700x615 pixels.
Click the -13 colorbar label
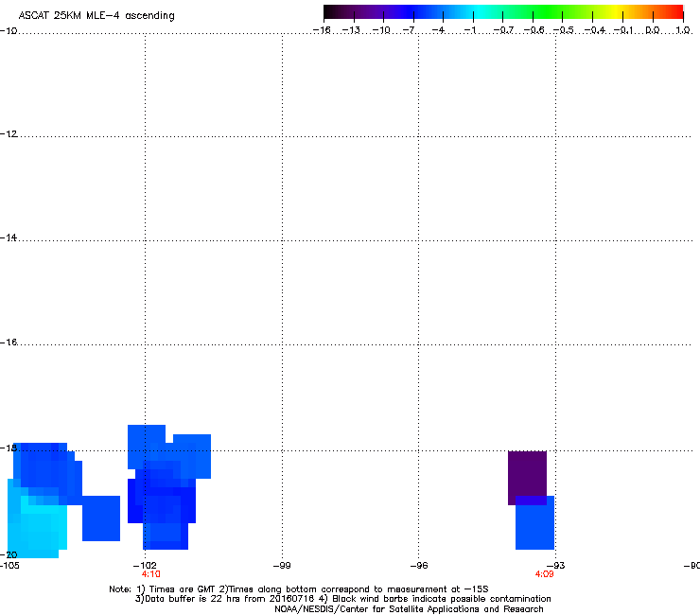click(x=351, y=30)
